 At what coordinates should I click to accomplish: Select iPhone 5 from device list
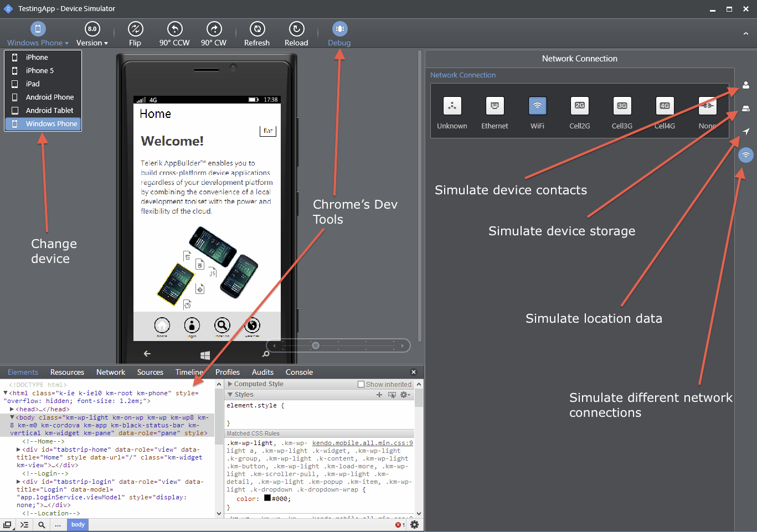tap(43, 70)
